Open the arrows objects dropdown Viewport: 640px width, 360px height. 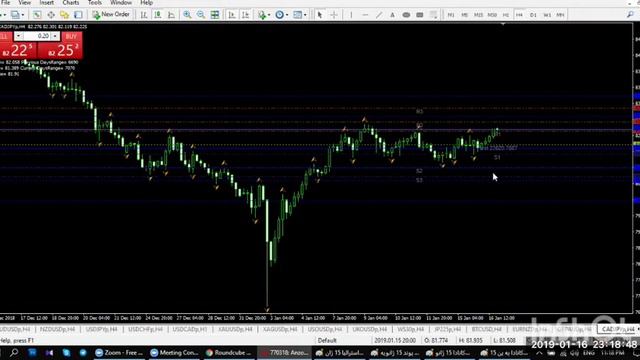(433, 15)
